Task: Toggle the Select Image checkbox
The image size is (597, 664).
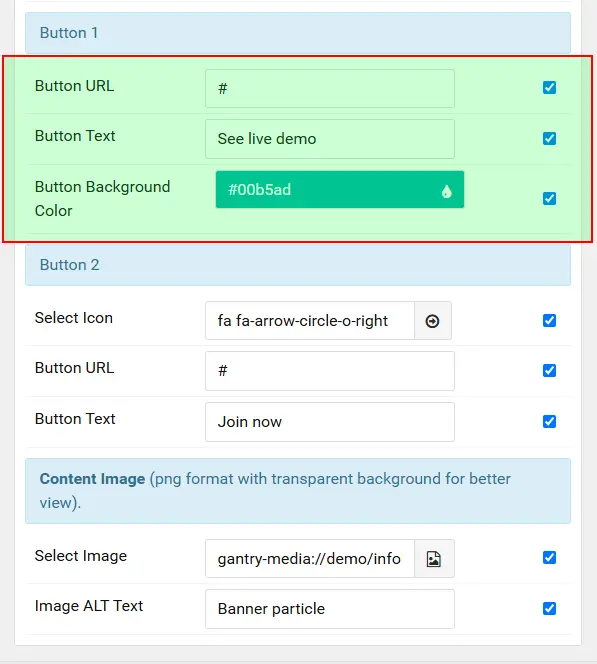Action: point(549,558)
